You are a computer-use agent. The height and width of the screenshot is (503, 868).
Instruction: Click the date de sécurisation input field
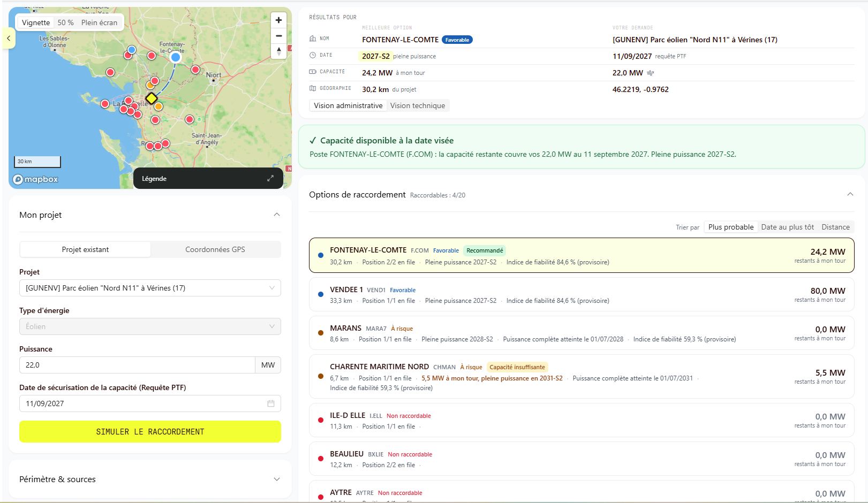point(150,403)
